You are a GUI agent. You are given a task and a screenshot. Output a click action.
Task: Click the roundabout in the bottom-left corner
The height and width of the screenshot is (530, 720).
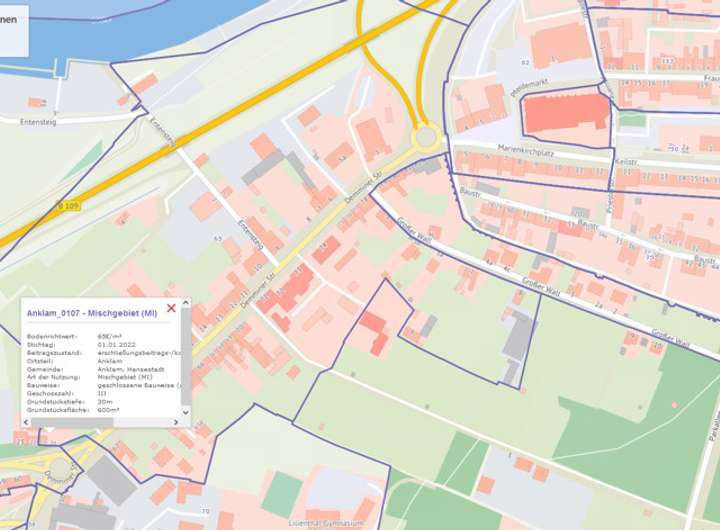pos(60,468)
